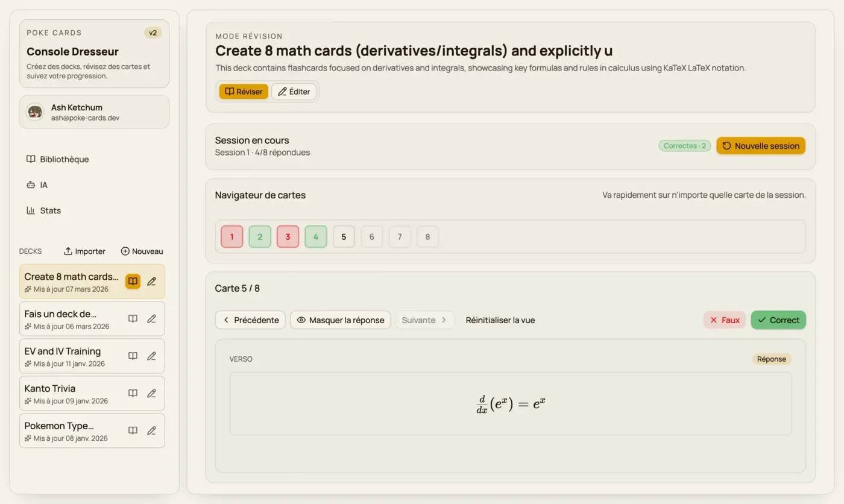Go to Précédente card

(x=250, y=320)
